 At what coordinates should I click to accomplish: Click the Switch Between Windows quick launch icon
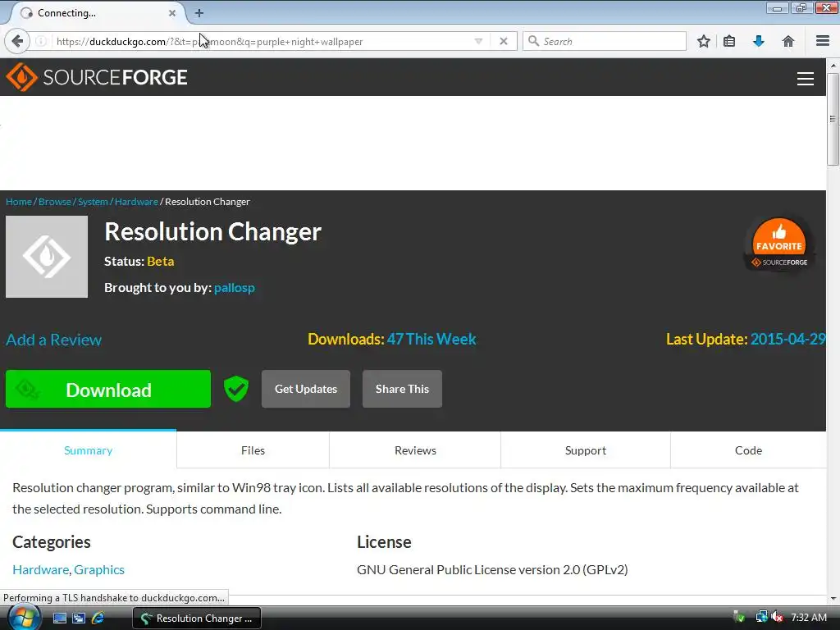click(x=79, y=619)
